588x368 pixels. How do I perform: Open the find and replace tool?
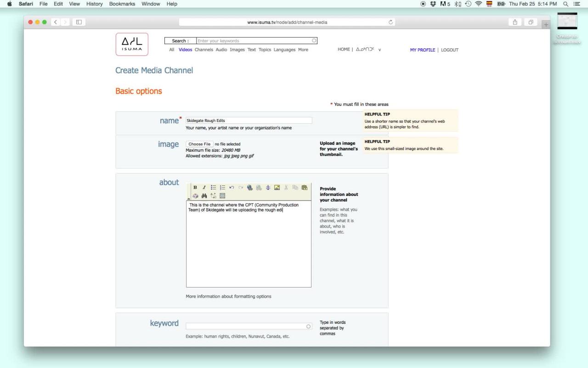click(x=214, y=195)
